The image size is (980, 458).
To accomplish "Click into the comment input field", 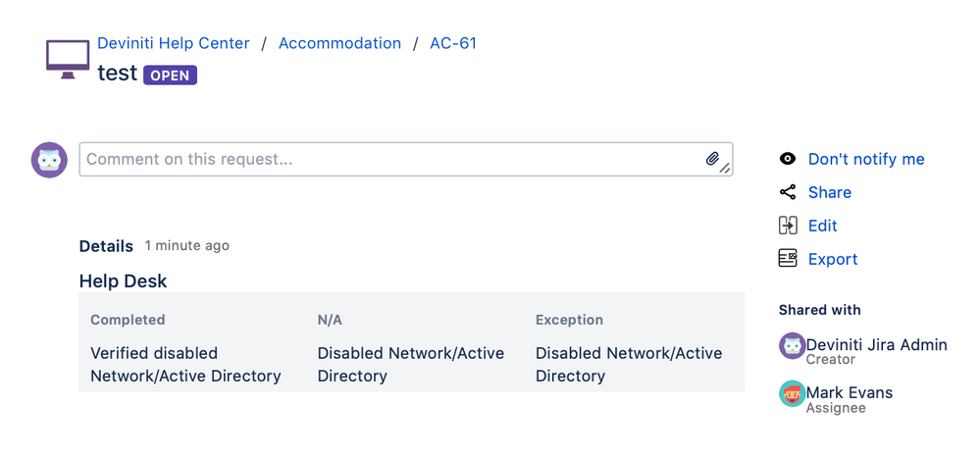I will coord(392,159).
